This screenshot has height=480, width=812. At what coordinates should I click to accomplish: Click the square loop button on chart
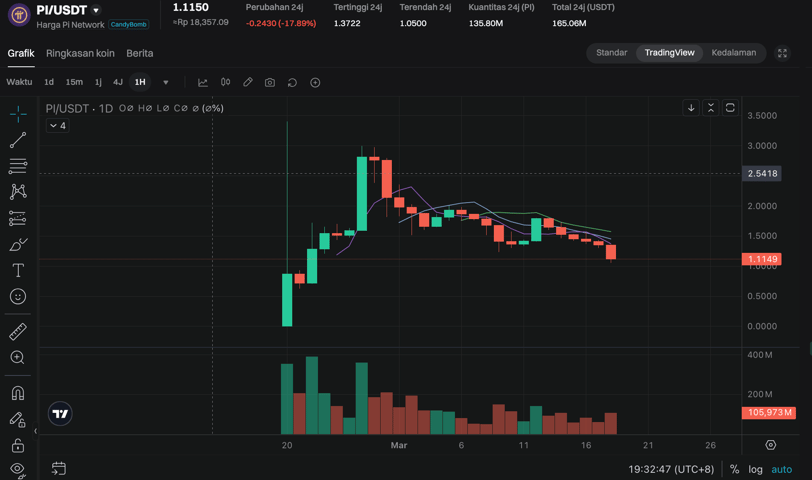click(x=730, y=108)
